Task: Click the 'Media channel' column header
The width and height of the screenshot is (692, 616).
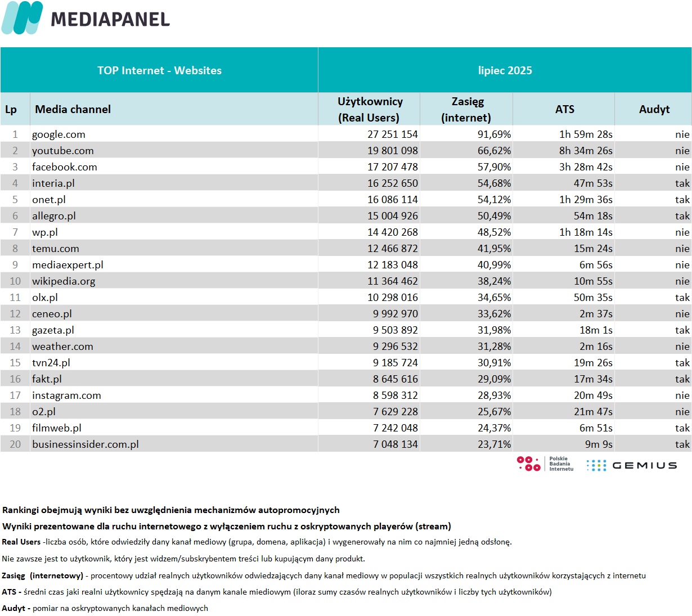Action: pyautogui.click(x=73, y=109)
